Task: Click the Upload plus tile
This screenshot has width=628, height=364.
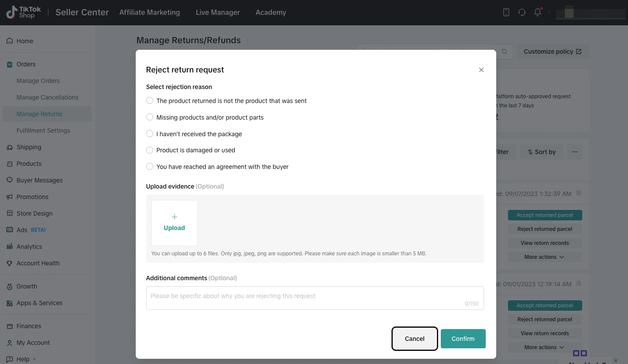Action: pyautogui.click(x=174, y=223)
